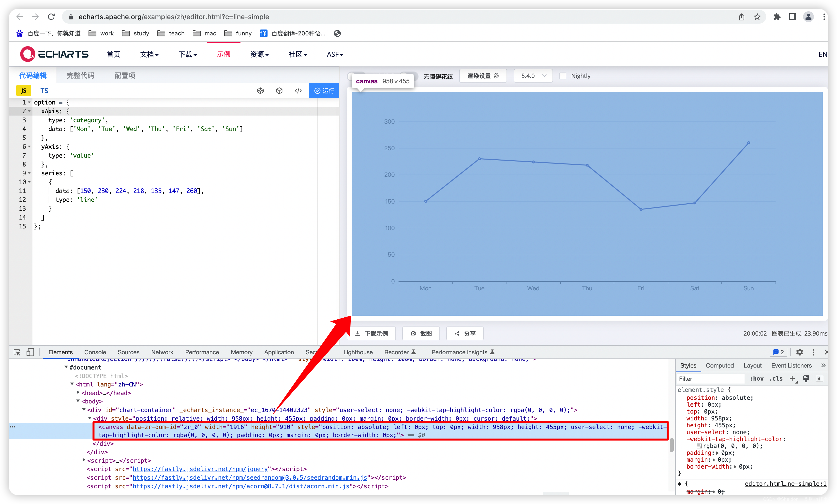Image resolution: width=837 pixels, height=504 pixels.
Task: Open DevTools settings gear
Action: (x=799, y=352)
